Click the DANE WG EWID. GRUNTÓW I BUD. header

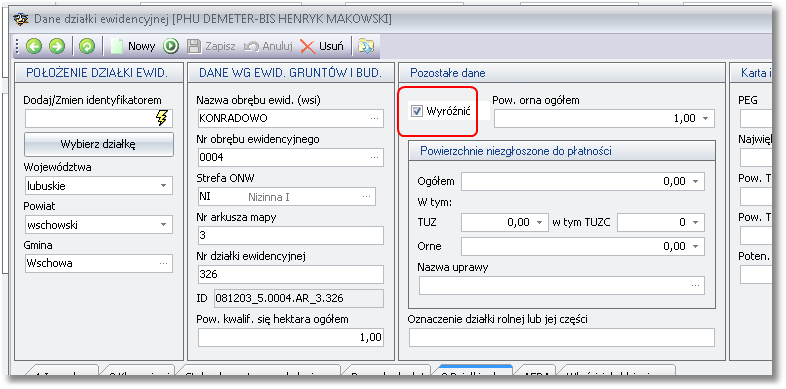coord(291,73)
